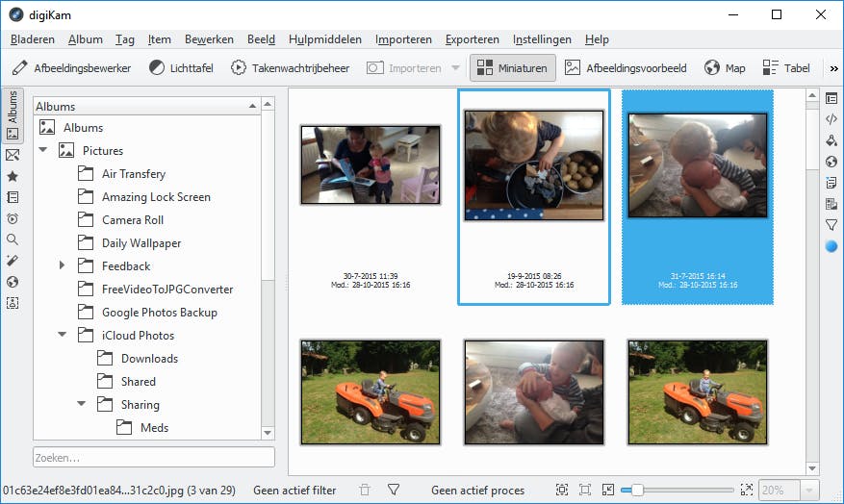Open the Item menu
Viewport: 844px width, 504px height.
click(160, 39)
